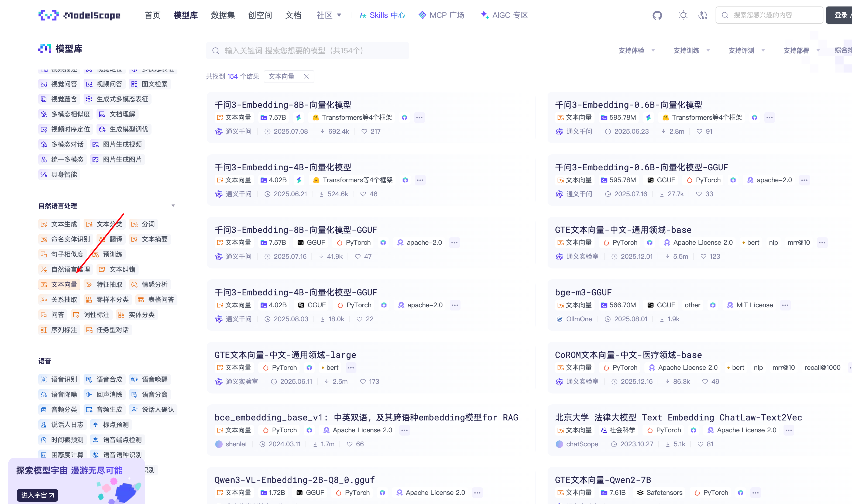Open the 数据集 nav tab
The image size is (852, 504).
pos(223,15)
